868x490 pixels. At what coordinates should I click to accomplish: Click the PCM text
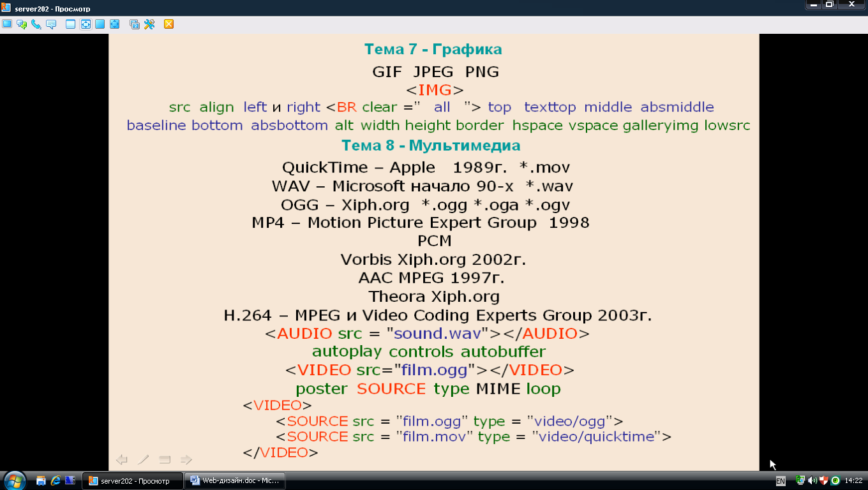click(435, 241)
